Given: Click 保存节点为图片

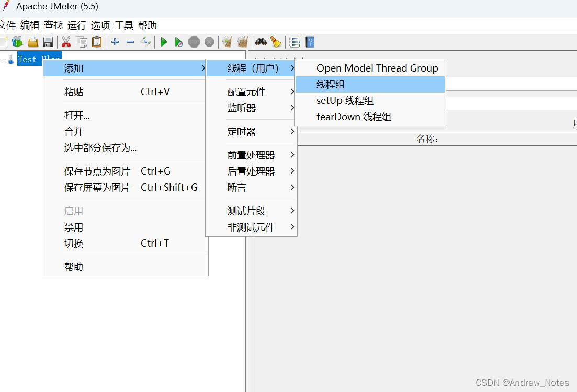Looking at the screenshot, I should (125, 171).
